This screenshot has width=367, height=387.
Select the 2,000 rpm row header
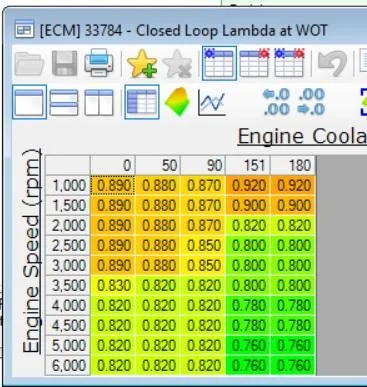pyautogui.click(x=68, y=225)
